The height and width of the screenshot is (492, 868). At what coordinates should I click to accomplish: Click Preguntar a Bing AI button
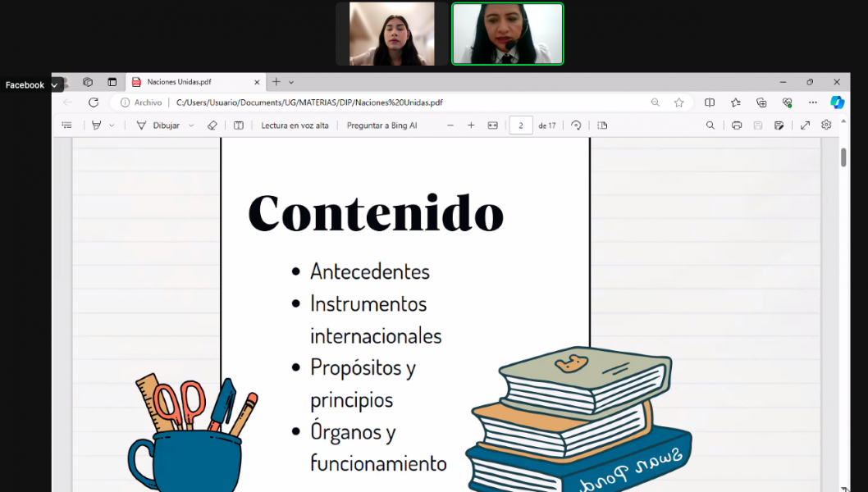pyautogui.click(x=381, y=125)
